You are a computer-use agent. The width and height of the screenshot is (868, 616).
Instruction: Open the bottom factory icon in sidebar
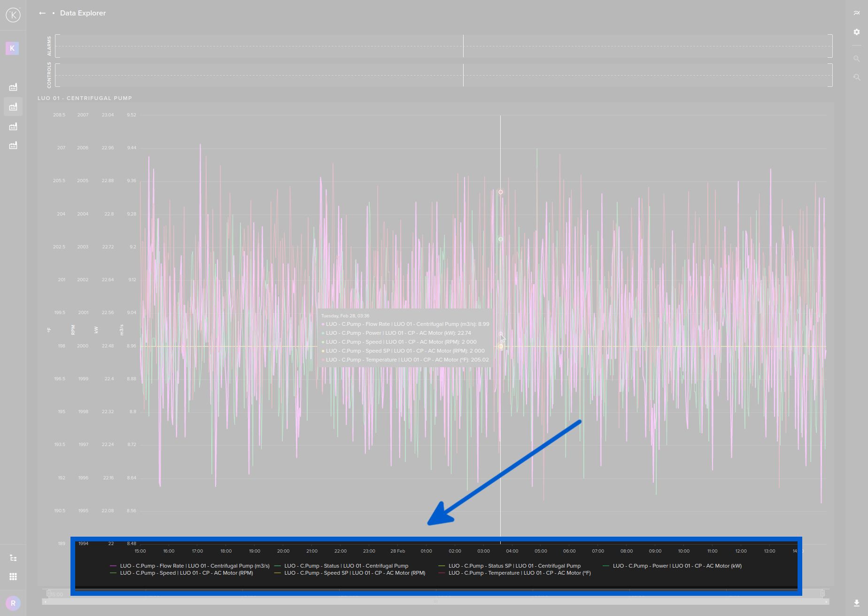[13, 146]
